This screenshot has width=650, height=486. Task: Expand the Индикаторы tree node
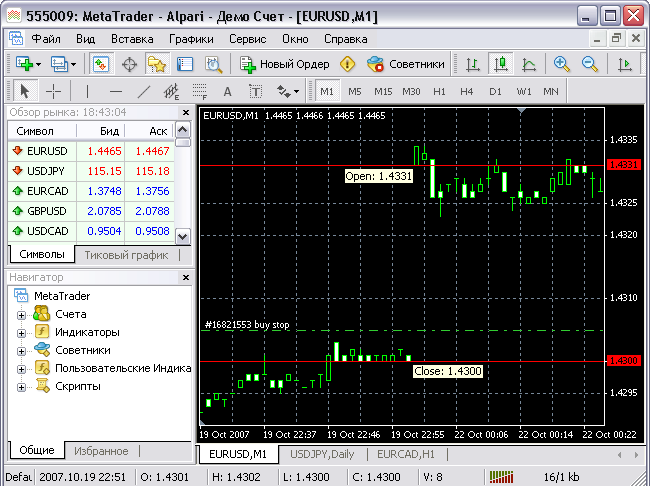21,332
